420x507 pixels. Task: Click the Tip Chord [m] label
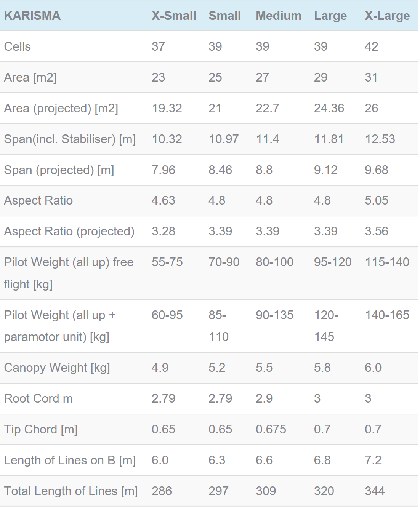tap(41, 429)
